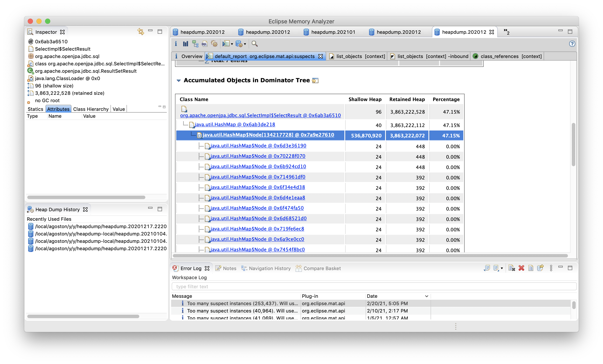Click the type filter text field
603x364 pixels.
click(x=374, y=287)
